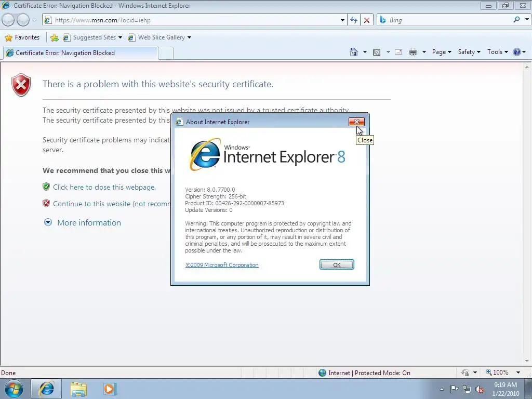
Task: Expand the zoom level dropdown arrow
Action: (518, 373)
